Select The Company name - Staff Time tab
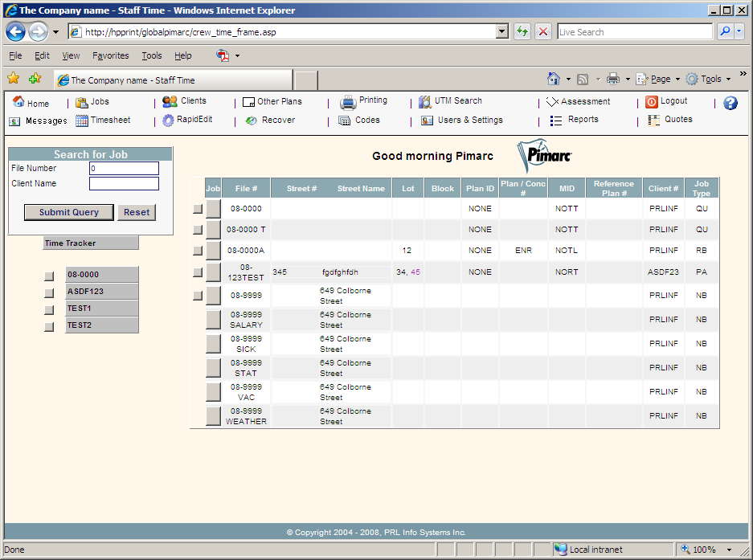Screen dimensions: 753x560 click(173, 80)
